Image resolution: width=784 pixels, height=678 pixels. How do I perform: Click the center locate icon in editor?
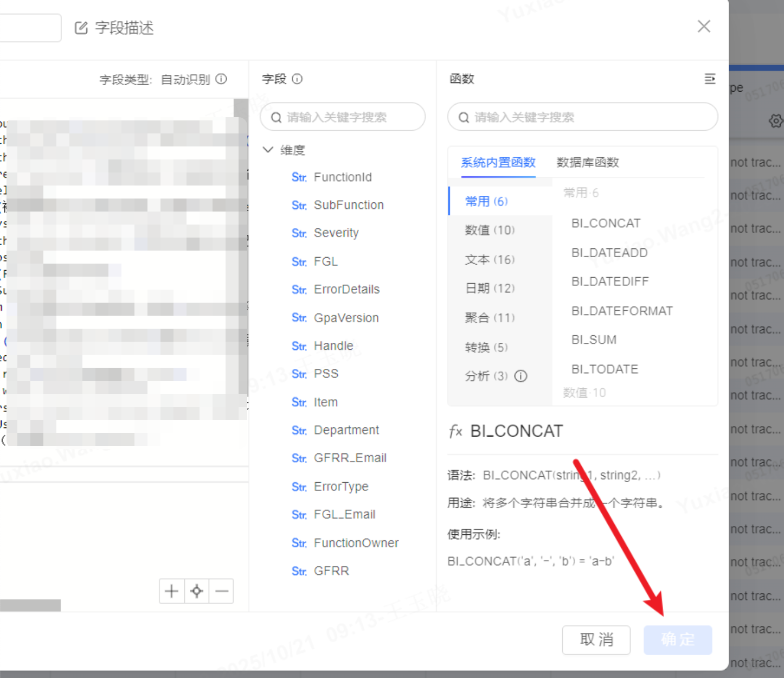pos(197,591)
